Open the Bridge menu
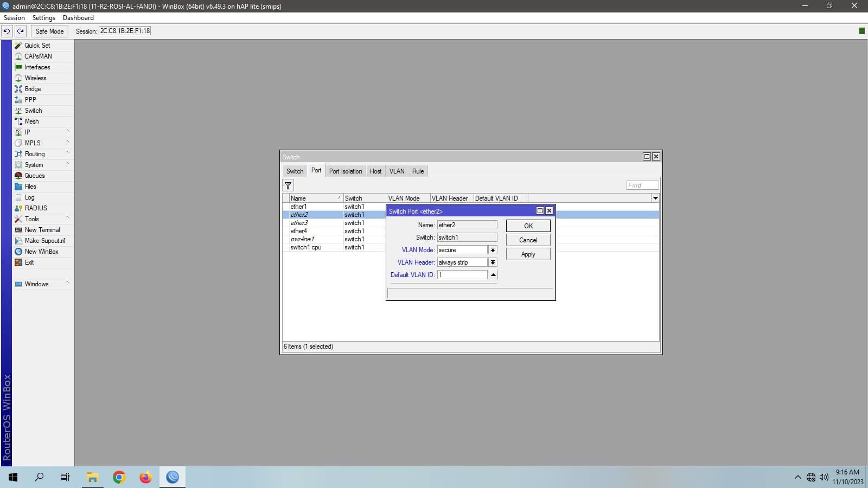The width and height of the screenshot is (868, 488). tap(43, 89)
